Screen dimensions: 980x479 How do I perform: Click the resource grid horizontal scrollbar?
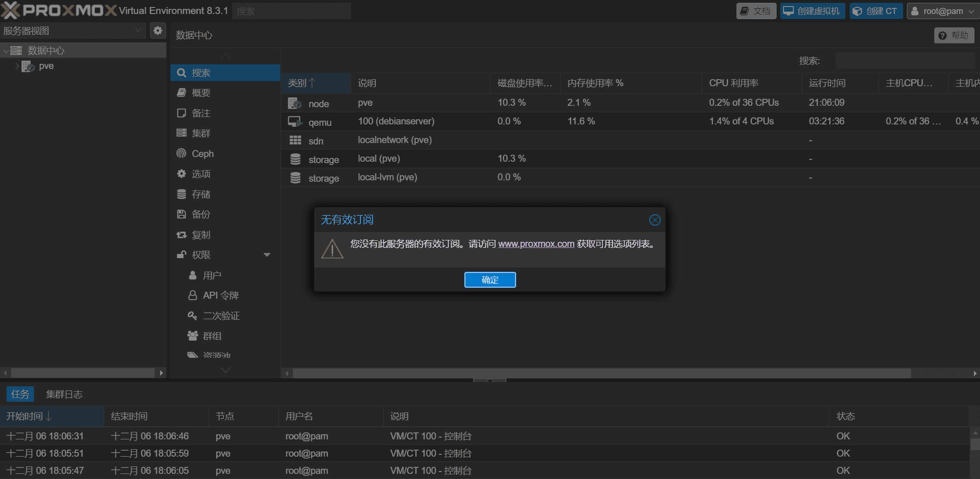(602, 373)
